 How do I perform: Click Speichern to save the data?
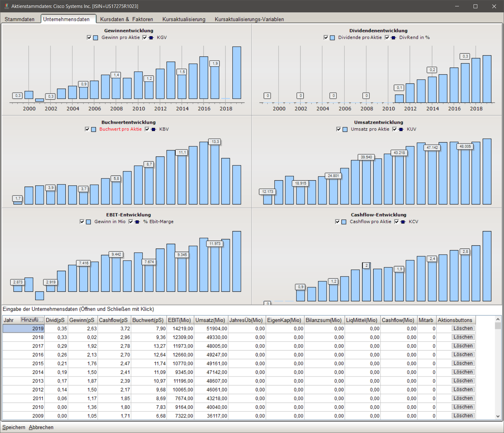tap(14, 427)
